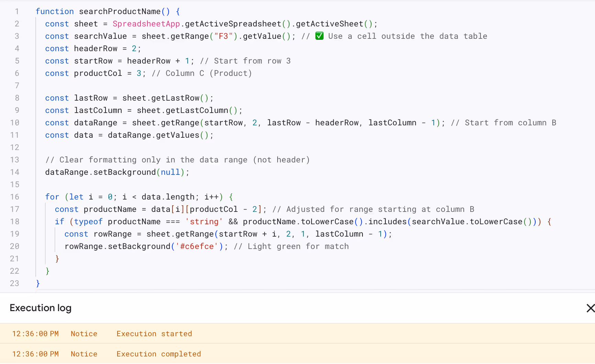Select the 'Execution completed' log entry

tap(158, 354)
